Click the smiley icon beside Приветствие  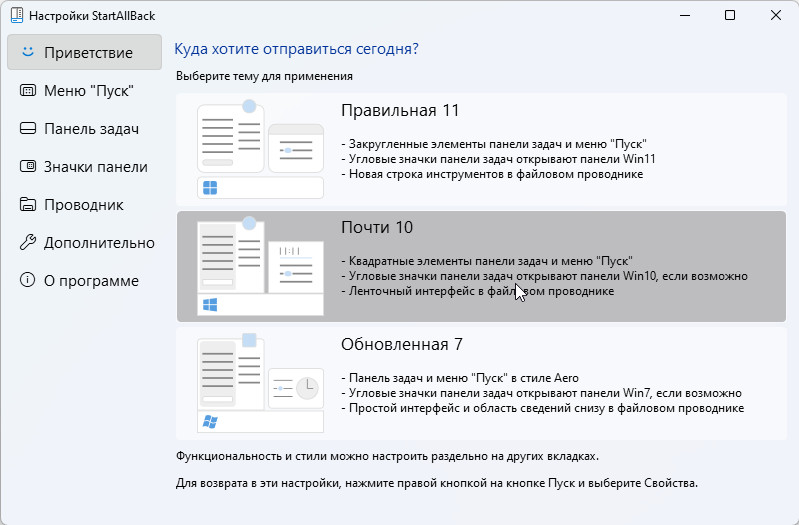click(x=28, y=52)
